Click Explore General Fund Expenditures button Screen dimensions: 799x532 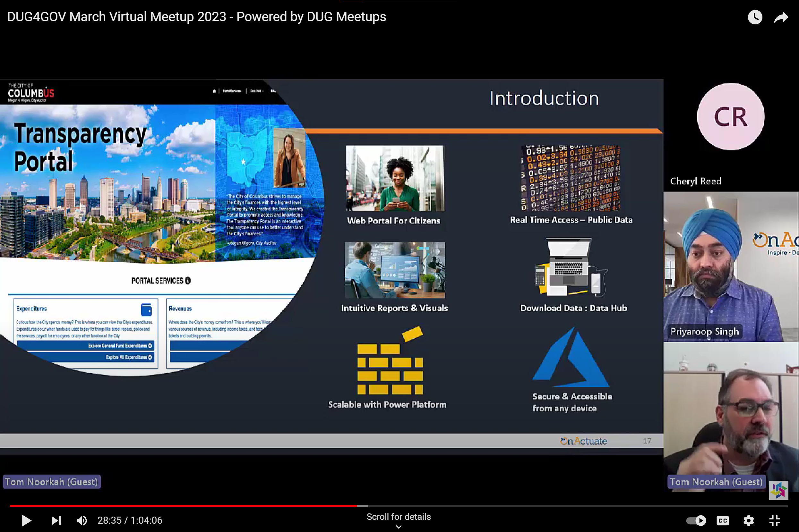[86, 346]
